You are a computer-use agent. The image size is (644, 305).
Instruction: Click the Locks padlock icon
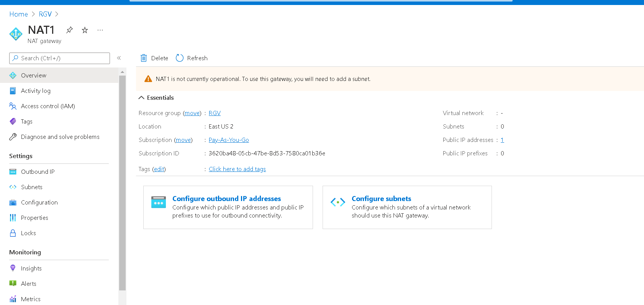(x=13, y=233)
